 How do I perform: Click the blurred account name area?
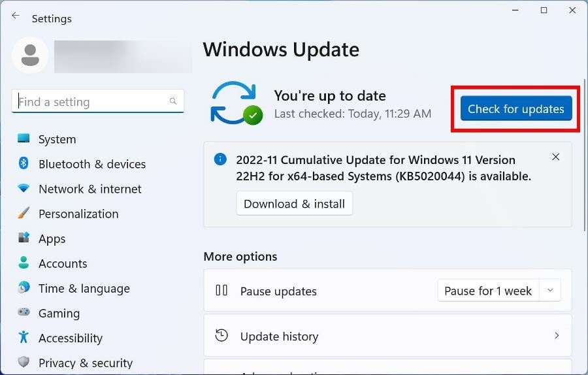(x=123, y=57)
